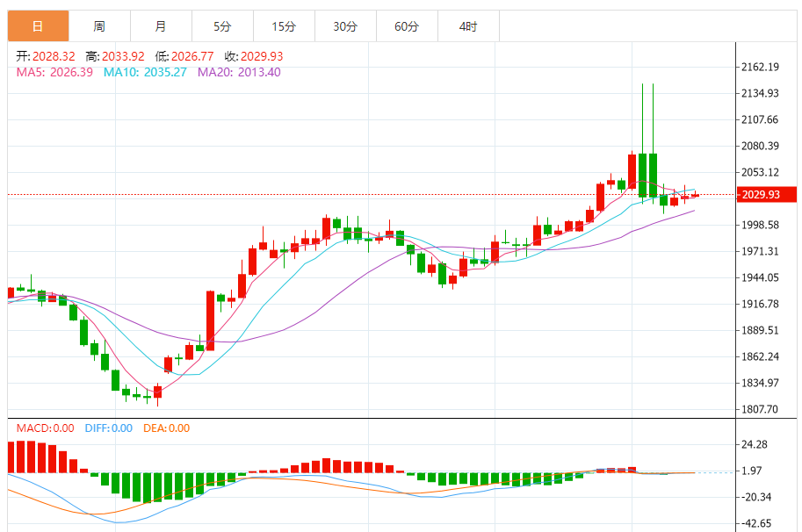Click the -42.65 MACD axis label
Image resolution: width=802 pixels, height=532 pixels.
click(x=756, y=523)
